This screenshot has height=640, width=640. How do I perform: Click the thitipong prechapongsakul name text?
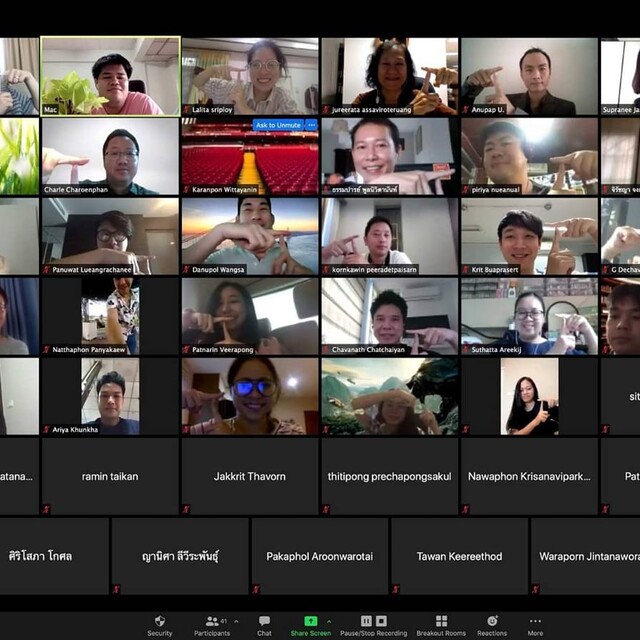[389, 476]
